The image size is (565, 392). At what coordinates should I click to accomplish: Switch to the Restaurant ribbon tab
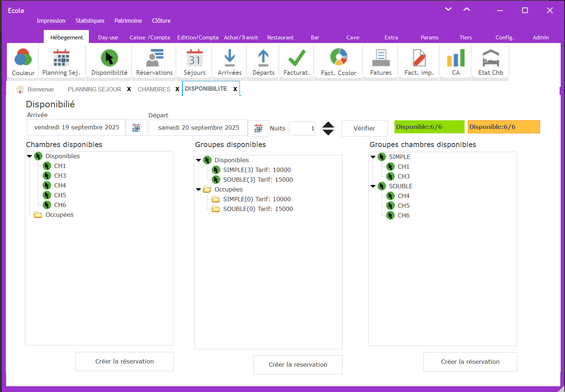pyautogui.click(x=280, y=38)
